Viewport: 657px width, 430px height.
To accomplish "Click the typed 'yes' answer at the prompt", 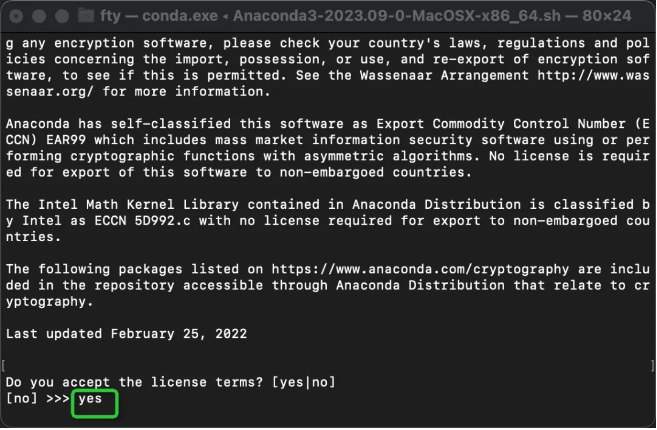I will point(90,399).
